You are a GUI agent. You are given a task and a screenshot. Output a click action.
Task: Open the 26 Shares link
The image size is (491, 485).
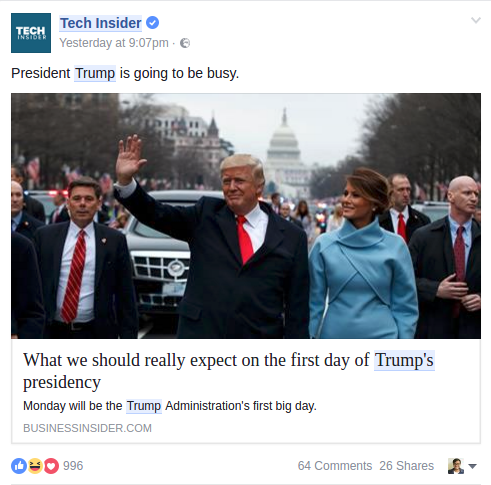pyautogui.click(x=407, y=466)
